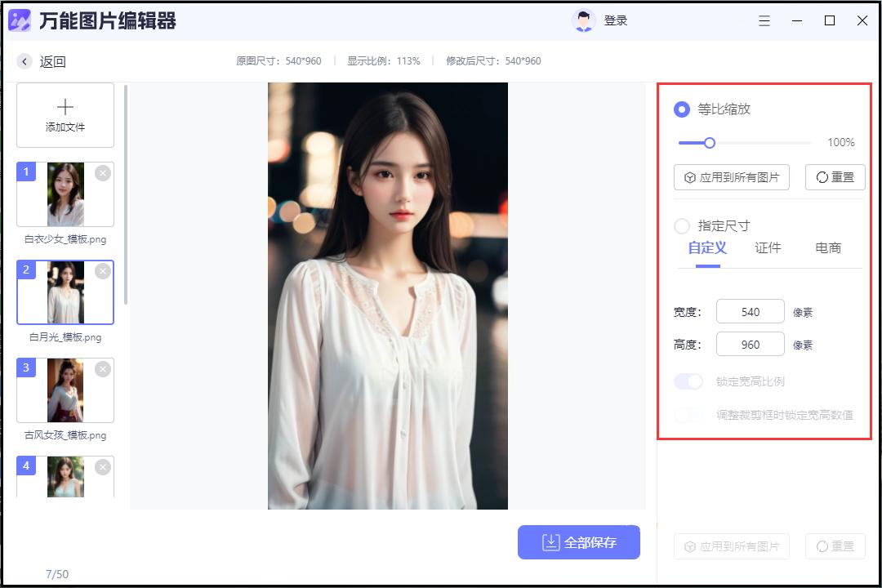Click the 返回 text label

click(53, 61)
